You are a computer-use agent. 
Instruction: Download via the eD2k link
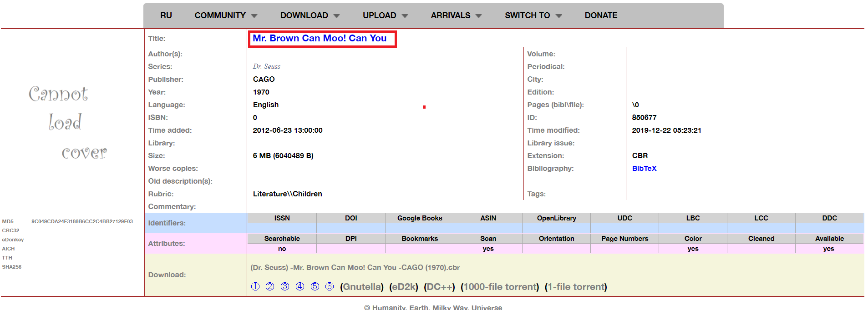pyautogui.click(x=404, y=287)
